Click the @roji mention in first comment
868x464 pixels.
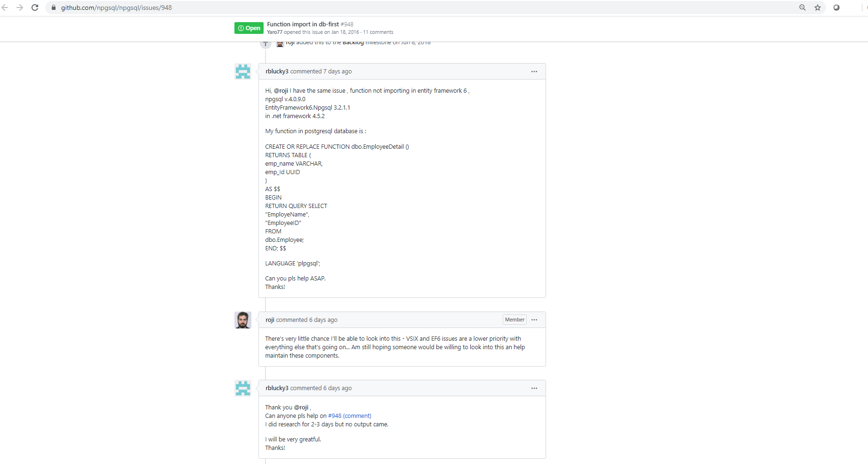pos(281,91)
